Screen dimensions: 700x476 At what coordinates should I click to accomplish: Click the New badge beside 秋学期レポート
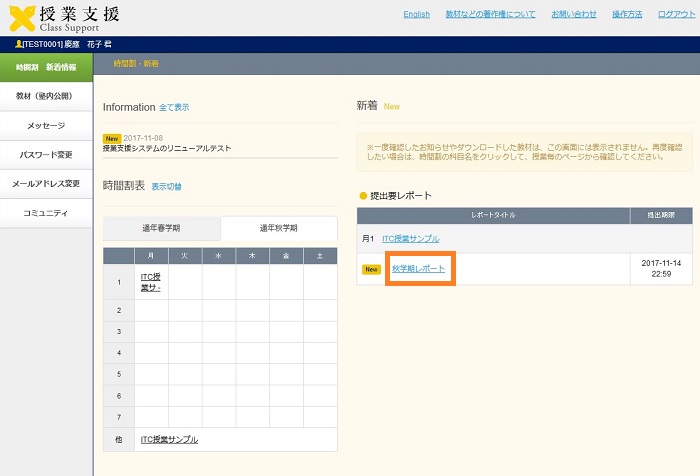[x=371, y=269]
